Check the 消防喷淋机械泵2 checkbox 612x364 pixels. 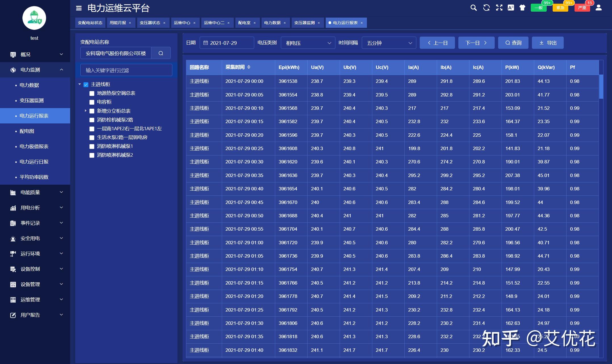[x=92, y=155]
